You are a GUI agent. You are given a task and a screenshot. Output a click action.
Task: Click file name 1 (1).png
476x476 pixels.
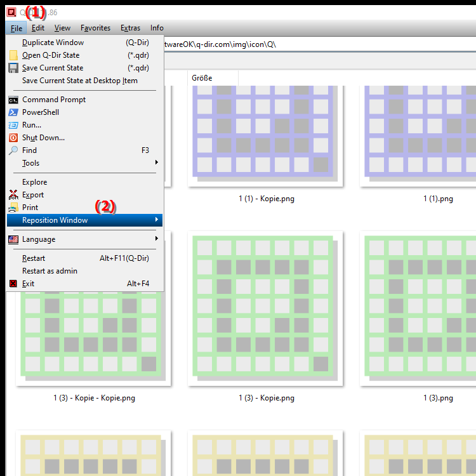click(x=438, y=199)
